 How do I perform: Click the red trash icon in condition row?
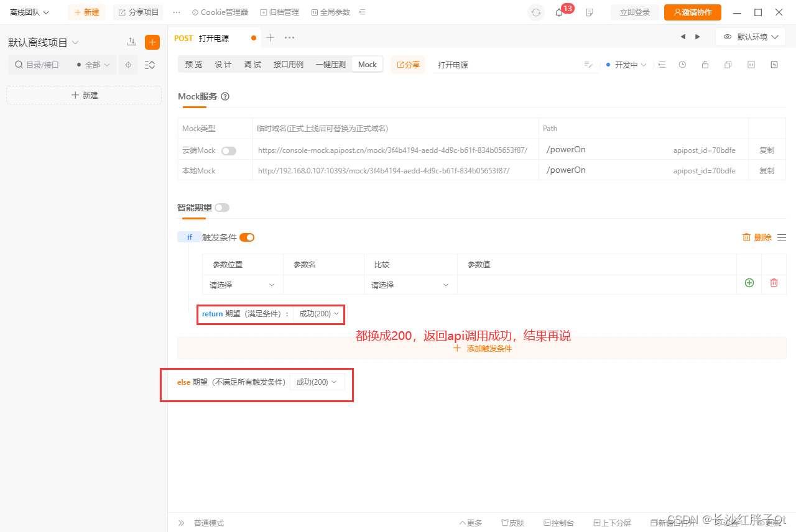click(774, 283)
